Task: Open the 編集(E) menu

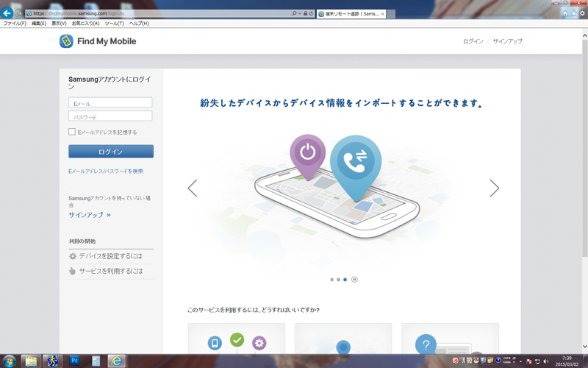Action: 39,24
